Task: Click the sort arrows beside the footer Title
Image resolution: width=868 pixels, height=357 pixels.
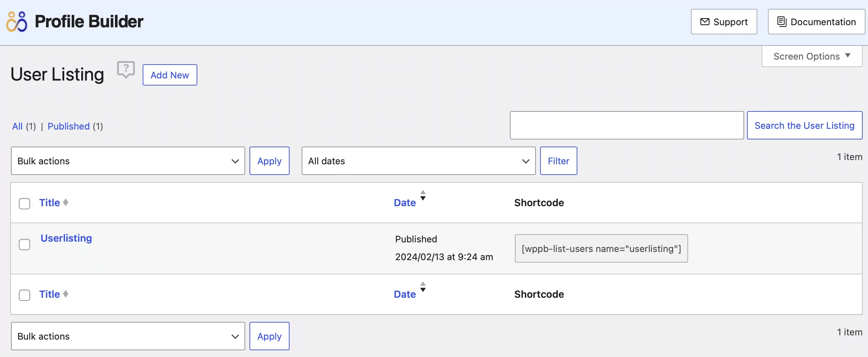Action: click(x=66, y=294)
